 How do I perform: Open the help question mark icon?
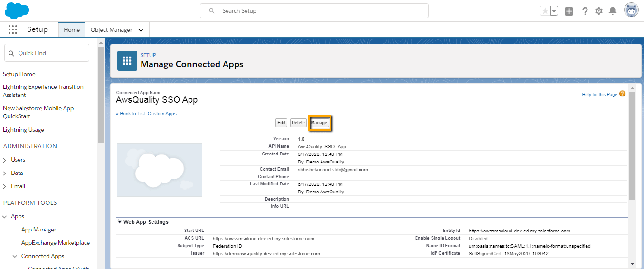pos(585,11)
